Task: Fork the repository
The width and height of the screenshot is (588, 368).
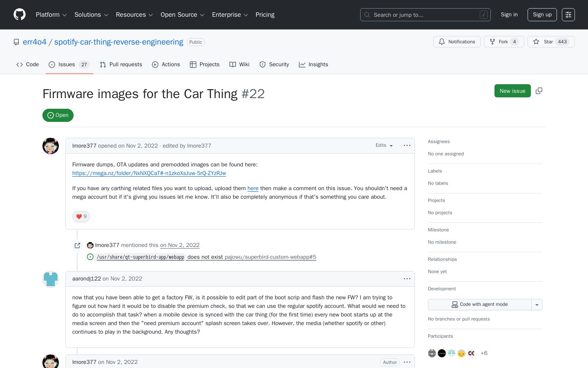Action: (x=504, y=42)
